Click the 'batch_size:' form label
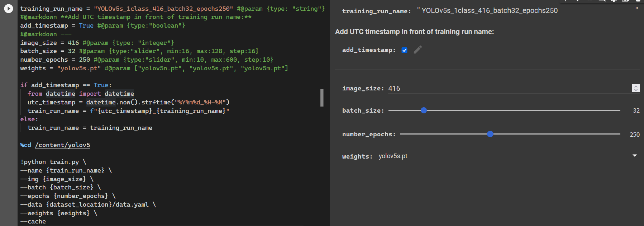This screenshot has height=226, width=644. (x=363, y=110)
